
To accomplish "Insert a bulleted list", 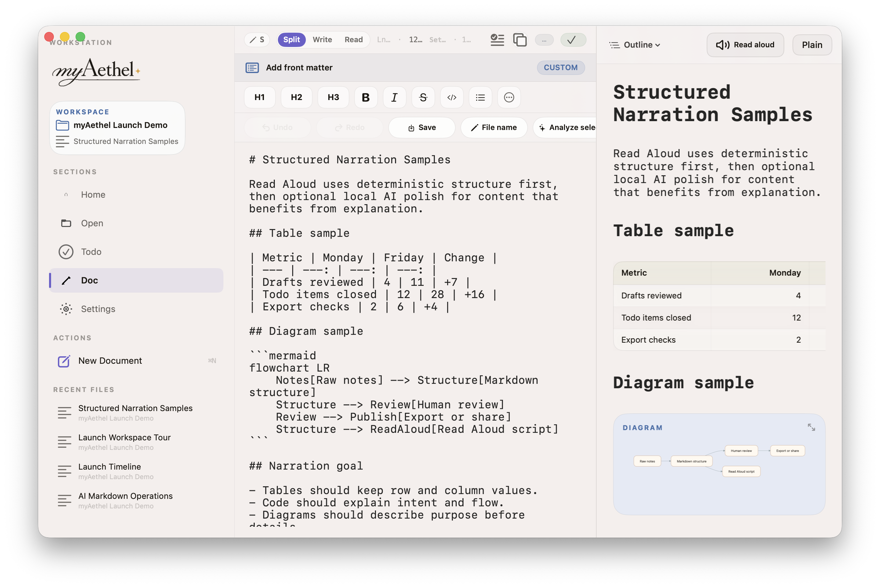I will [480, 98].
